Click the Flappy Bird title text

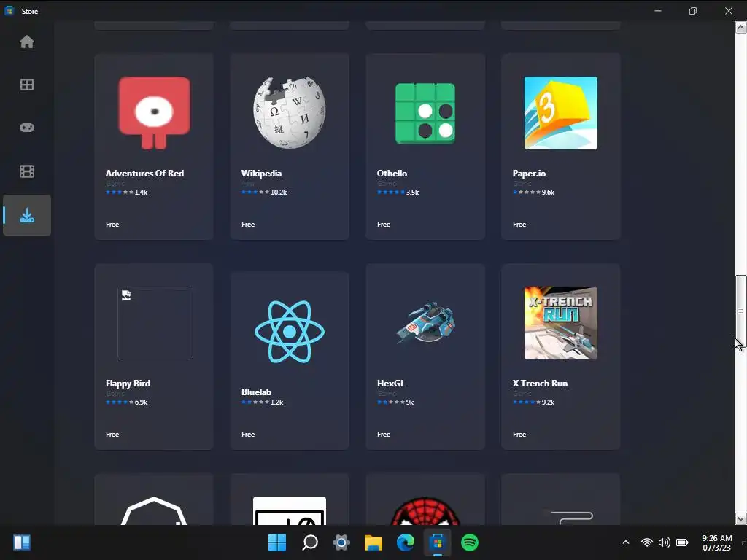coord(128,384)
